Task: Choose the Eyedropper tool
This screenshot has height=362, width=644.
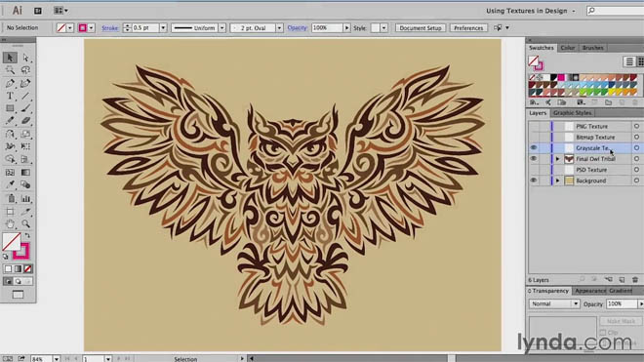Action: coord(10,185)
